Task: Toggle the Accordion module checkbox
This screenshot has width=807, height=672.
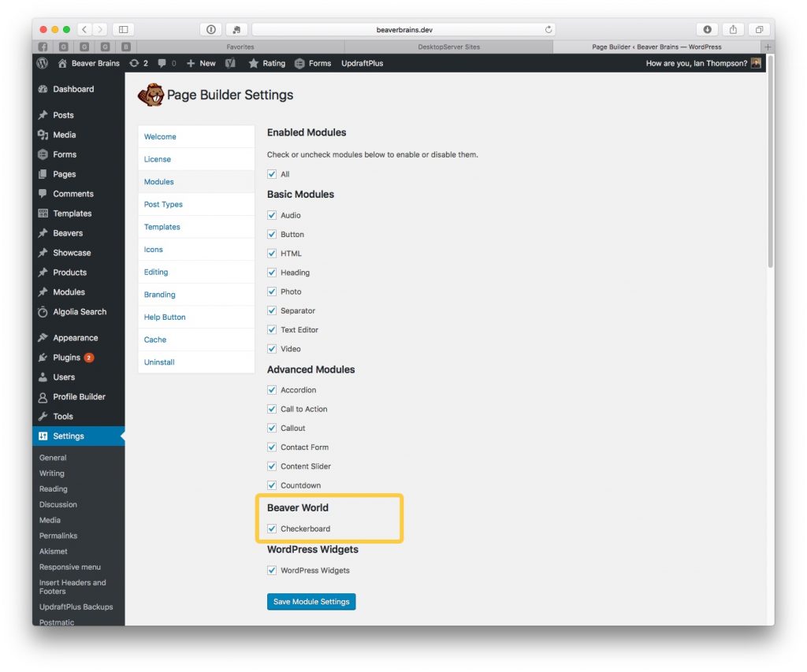Action: click(x=272, y=390)
